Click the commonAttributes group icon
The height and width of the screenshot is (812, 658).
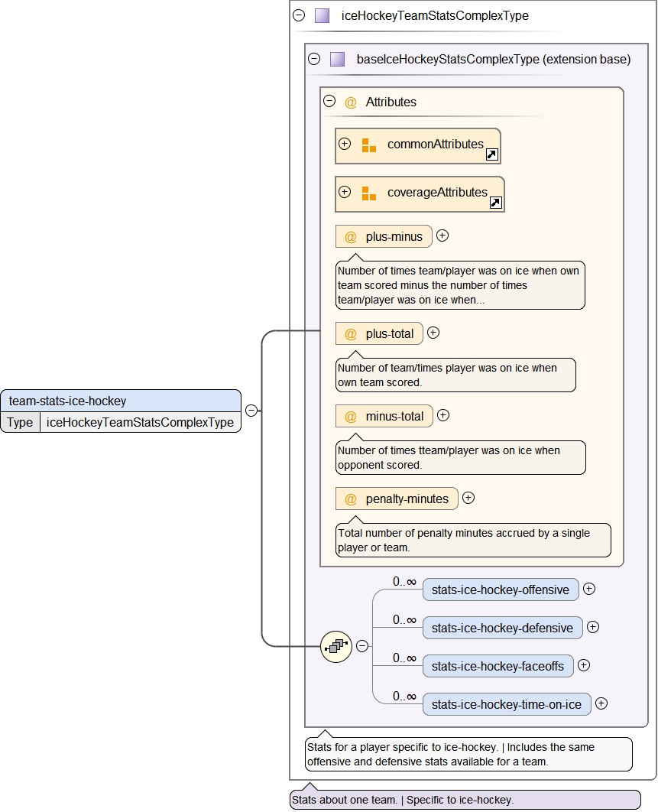pyautogui.click(x=369, y=145)
